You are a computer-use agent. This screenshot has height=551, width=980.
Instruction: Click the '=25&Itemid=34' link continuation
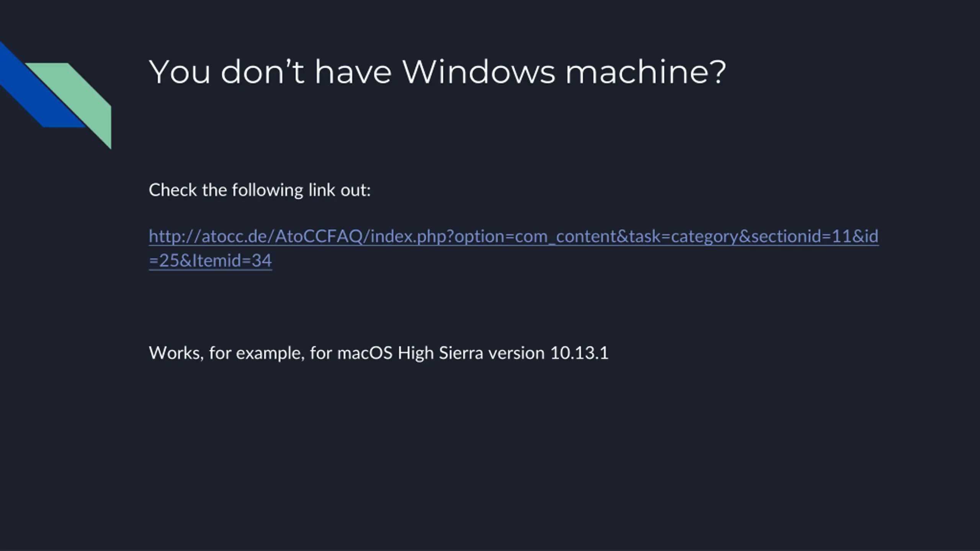(x=210, y=261)
